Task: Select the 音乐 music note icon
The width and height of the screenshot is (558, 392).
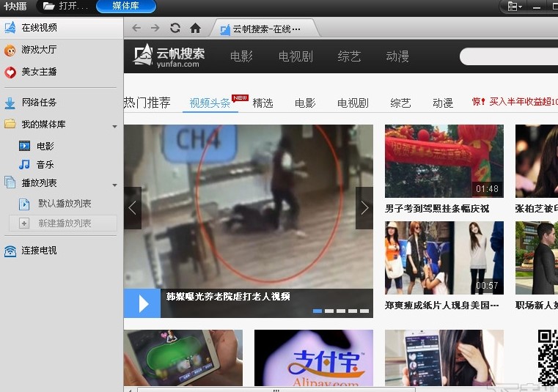Action: click(x=24, y=164)
